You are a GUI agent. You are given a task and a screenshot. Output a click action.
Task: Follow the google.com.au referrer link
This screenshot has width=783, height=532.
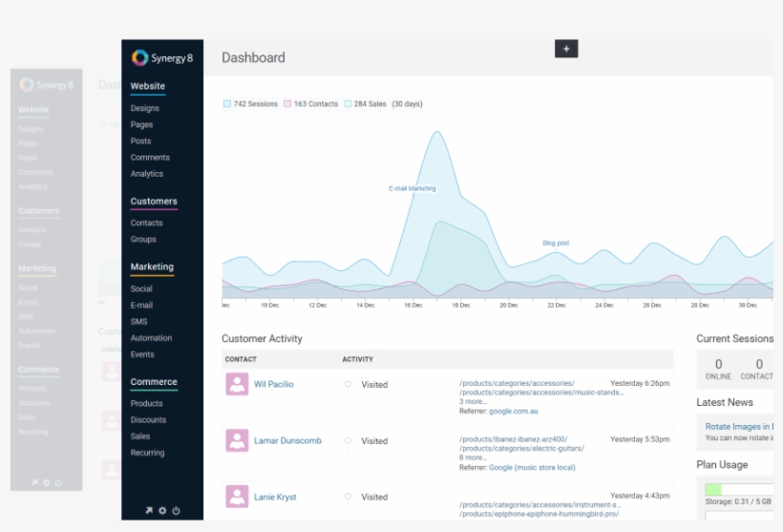click(x=516, y=411)
